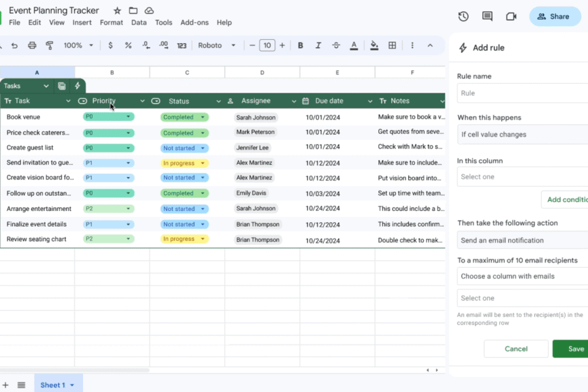588x392 pixels.
Task: Open the Due date column dropdown arrow
Action: (370, 101)
